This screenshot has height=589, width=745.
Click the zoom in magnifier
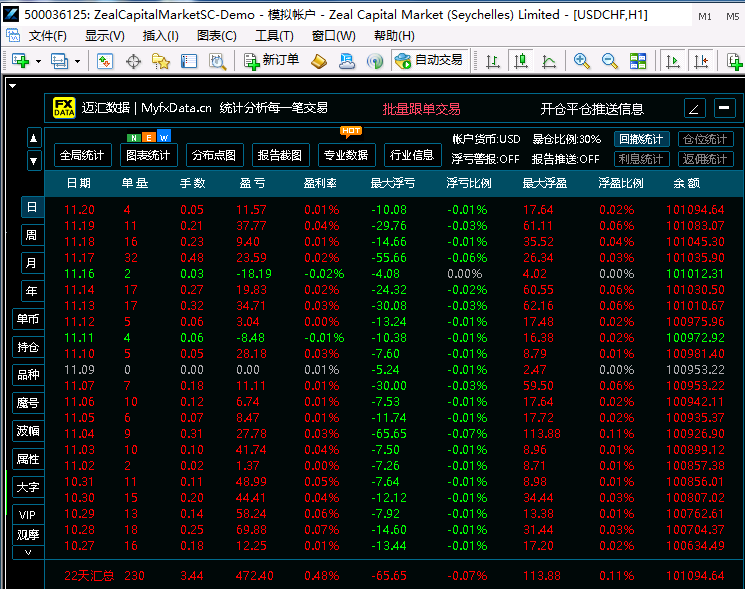pyautogui.click(x=582, y=61)
